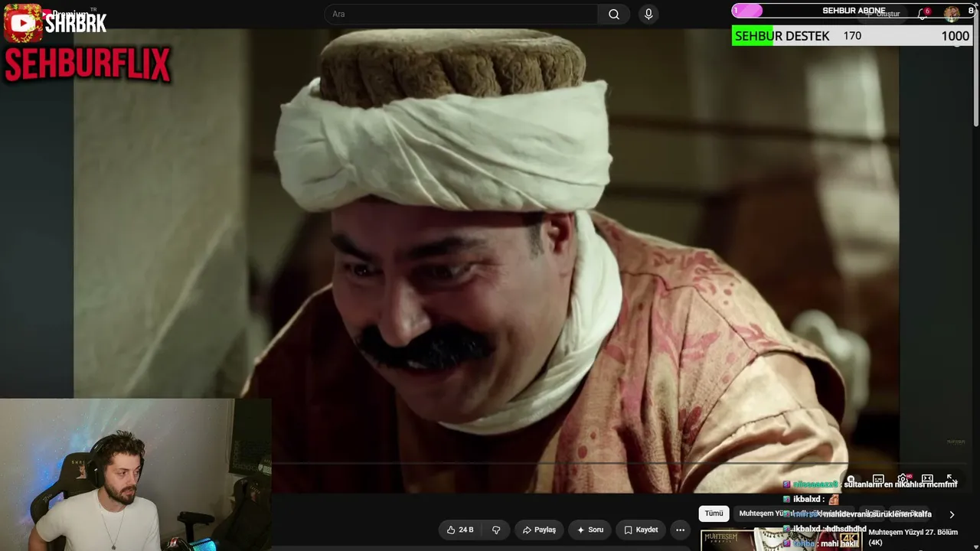Open the more actions three-dot menu
Viewport: 980px width, 551px height.
click(680, 530)
